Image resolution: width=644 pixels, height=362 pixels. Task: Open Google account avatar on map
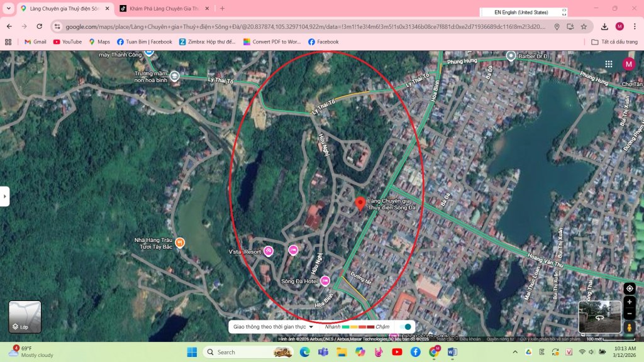(628, 64)
